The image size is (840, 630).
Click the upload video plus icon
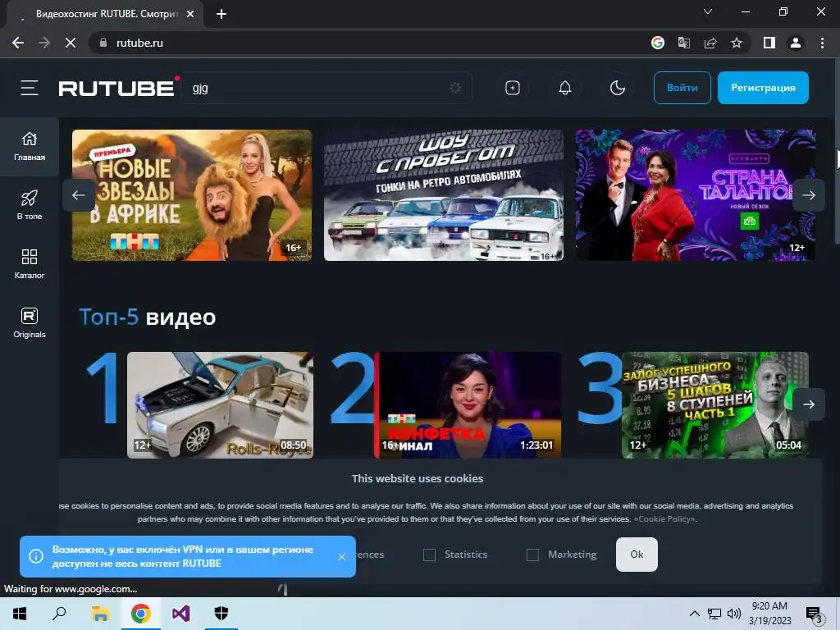click(512, 88)
